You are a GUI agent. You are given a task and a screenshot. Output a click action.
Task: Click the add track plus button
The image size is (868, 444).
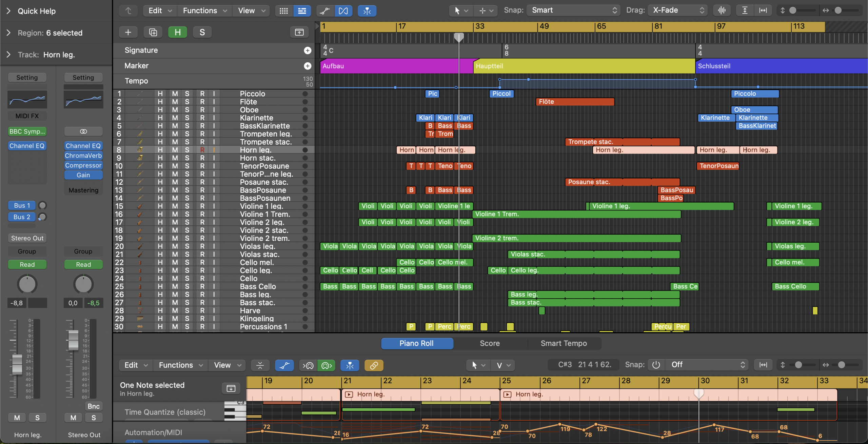128,32
